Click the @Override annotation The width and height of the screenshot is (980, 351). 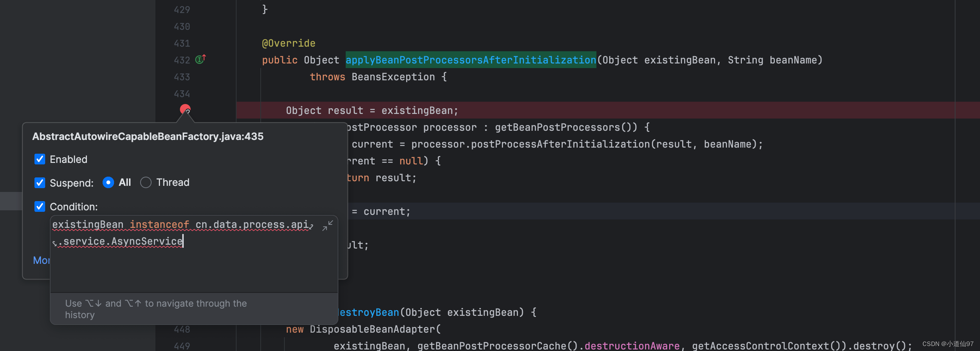click(289, 43)
